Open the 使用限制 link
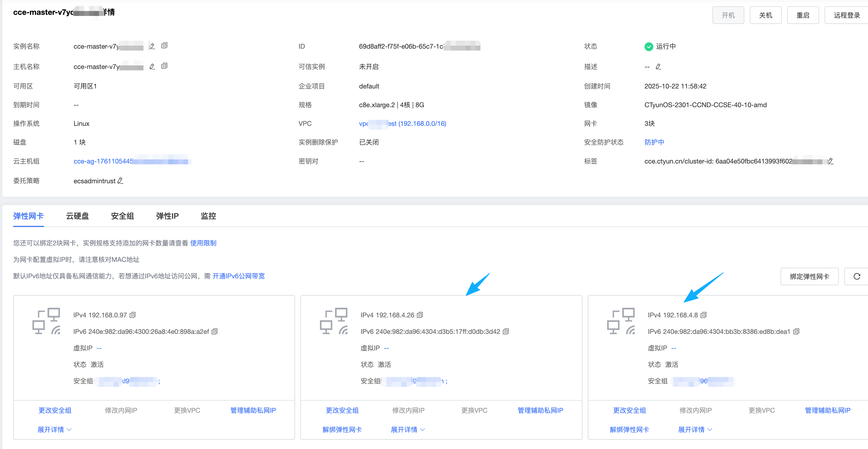Viewport: 868px width, 449px height. coord(203,243)
